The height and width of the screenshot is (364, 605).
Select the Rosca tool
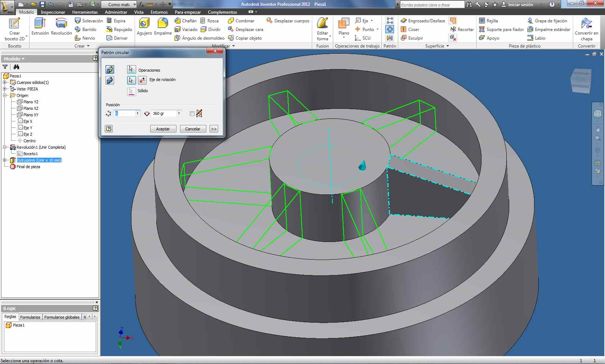tap(209, 21)
